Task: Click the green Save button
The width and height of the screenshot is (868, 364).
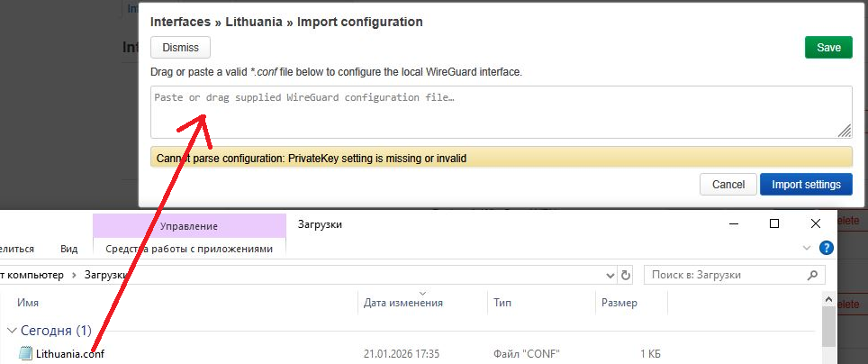Action: tap(827, 48)
